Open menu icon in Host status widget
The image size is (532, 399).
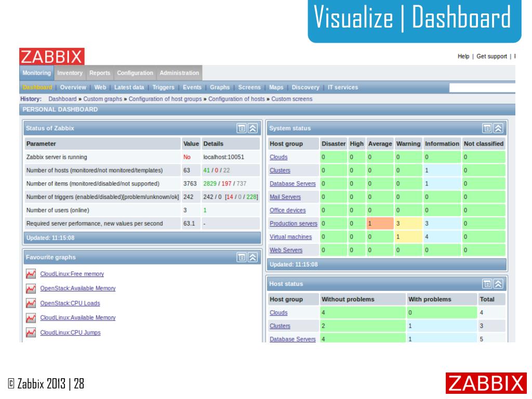coord(487,284)
